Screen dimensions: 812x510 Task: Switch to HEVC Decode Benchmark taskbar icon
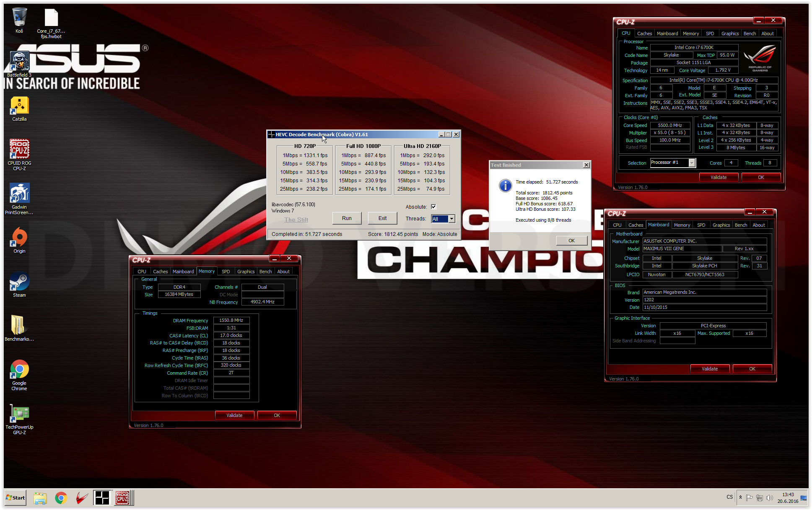102,498
